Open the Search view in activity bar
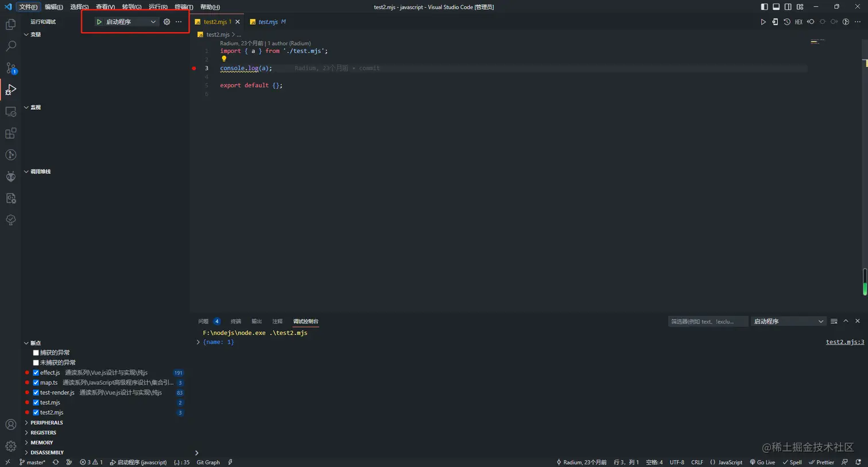This screenshot has width=868, height=467. 10,46
